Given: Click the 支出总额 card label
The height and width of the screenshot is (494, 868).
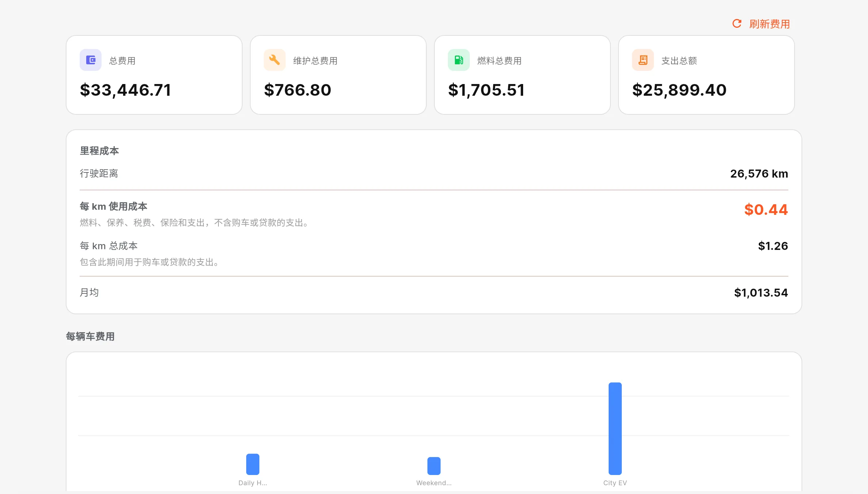Looking at the screenshot, I should tap(679, 61).
